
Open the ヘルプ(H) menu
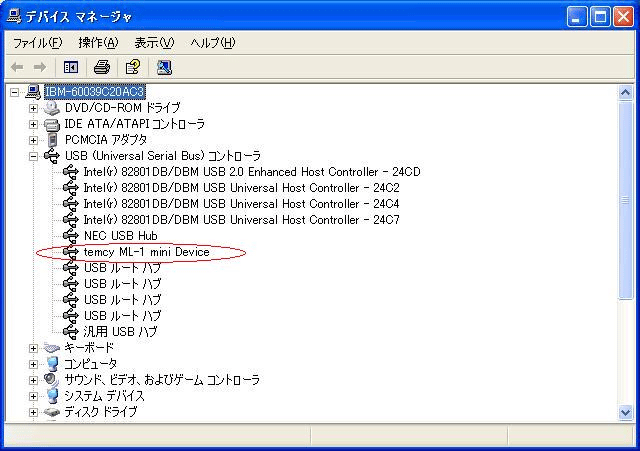tap(213, 43)
